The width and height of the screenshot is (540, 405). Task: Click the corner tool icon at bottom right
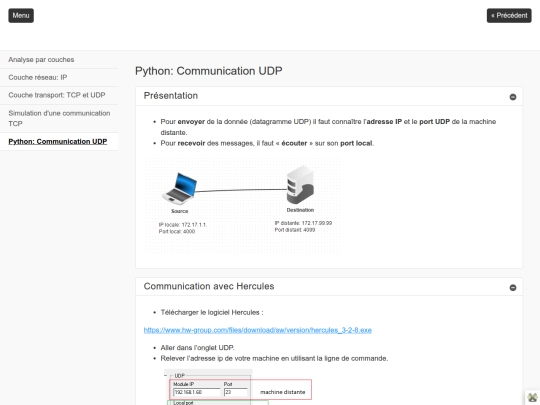click(x=532, y=398)
